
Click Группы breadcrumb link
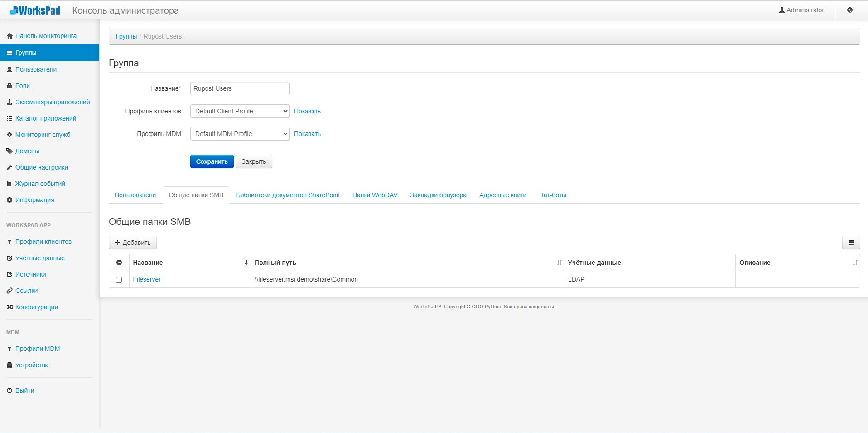pos(126,36)
